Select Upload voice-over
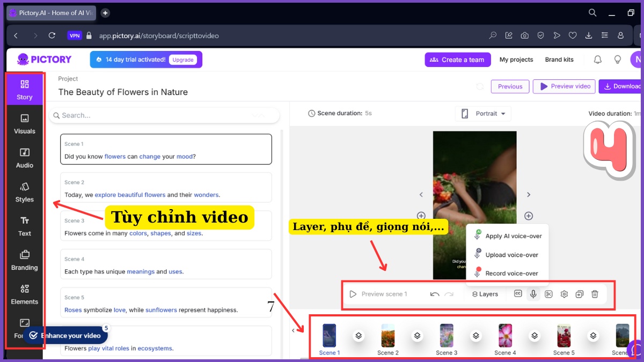 pos(506,255)
